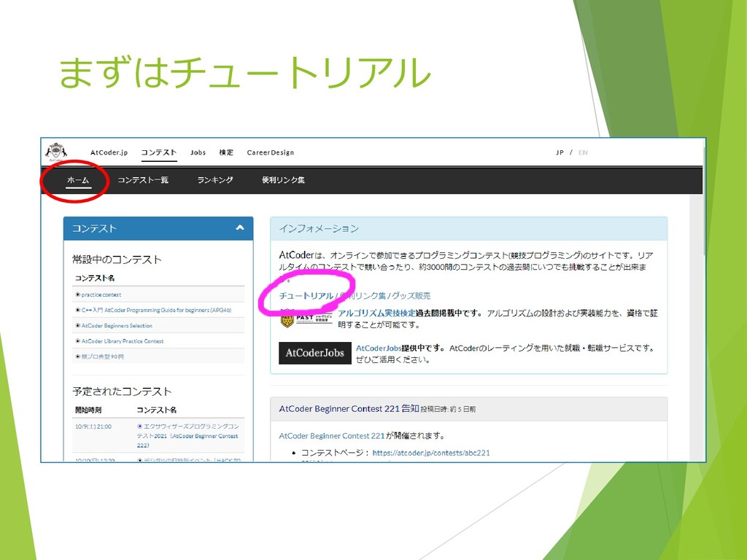Screen dimensions: 747x560
Task: Click the インフォメーション panel header
Action: (x=469, y=228)
